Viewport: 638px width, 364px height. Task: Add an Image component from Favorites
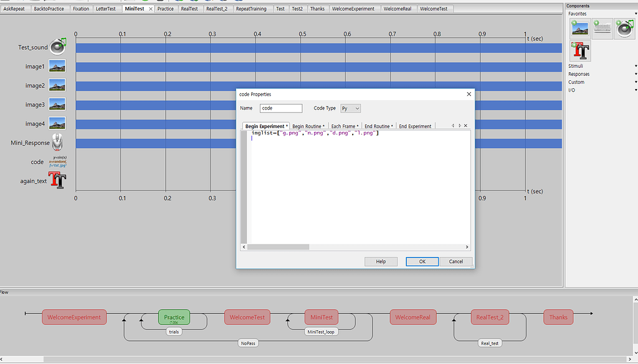coord(579,27)
